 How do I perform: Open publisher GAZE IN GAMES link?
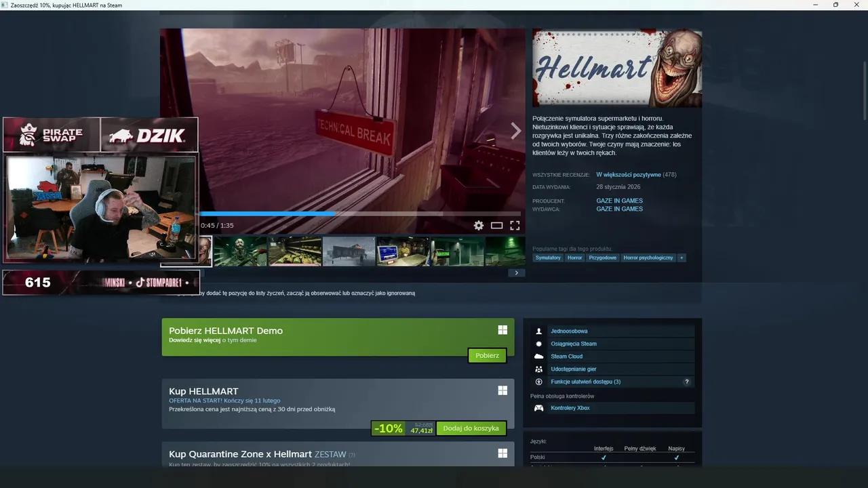click(619, 209)
